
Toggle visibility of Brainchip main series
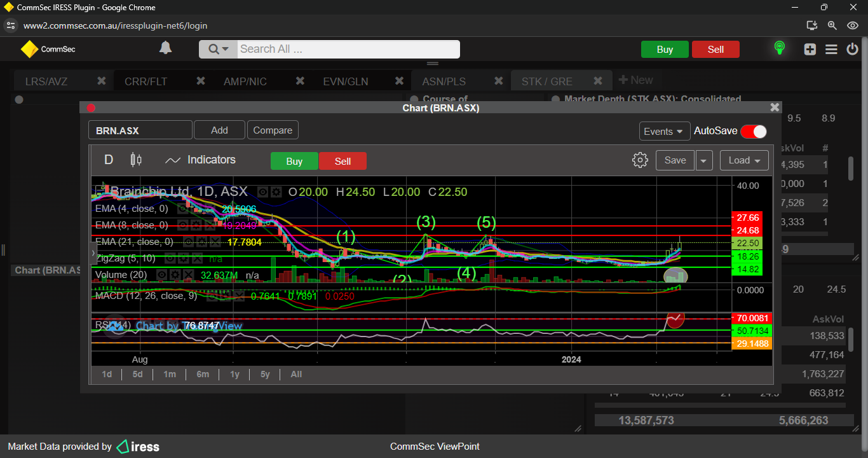263,191
